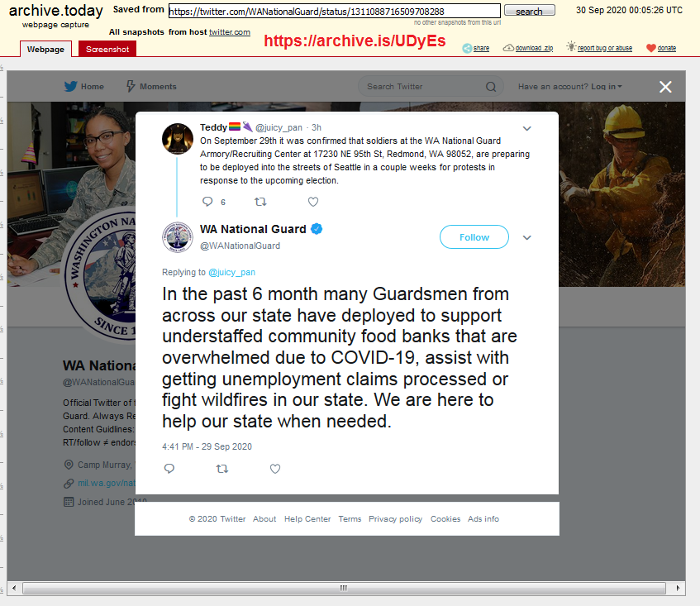Like the WA National Guard tweet
Viewport: 700px width, 606px height.
pyautogui.click(x=275, y=469)
